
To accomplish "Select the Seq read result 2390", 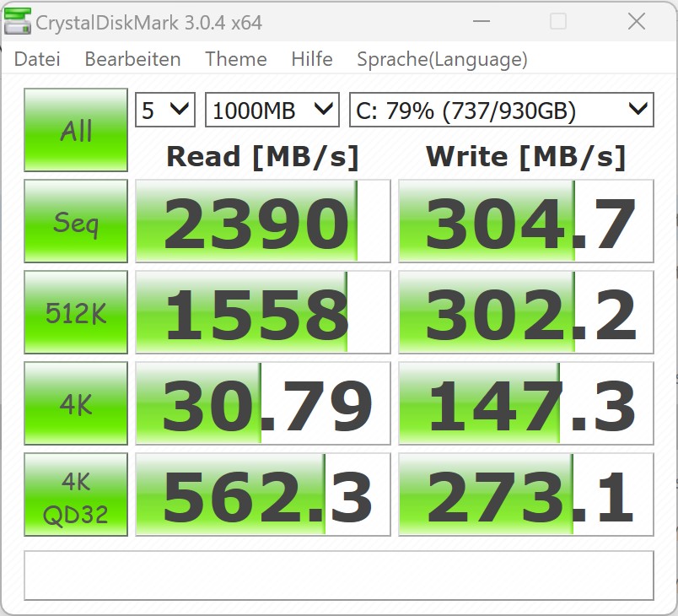I will tap(263, 221).
